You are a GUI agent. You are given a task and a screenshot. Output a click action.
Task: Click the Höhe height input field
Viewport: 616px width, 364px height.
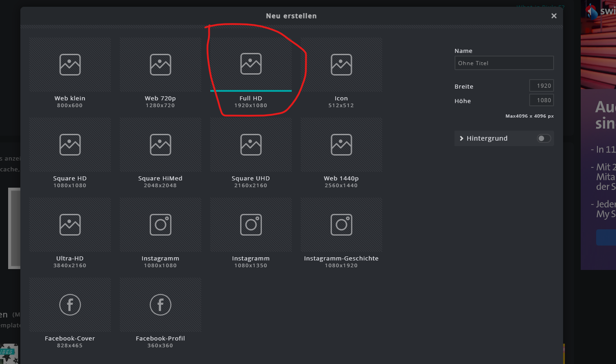click(541, 100)
